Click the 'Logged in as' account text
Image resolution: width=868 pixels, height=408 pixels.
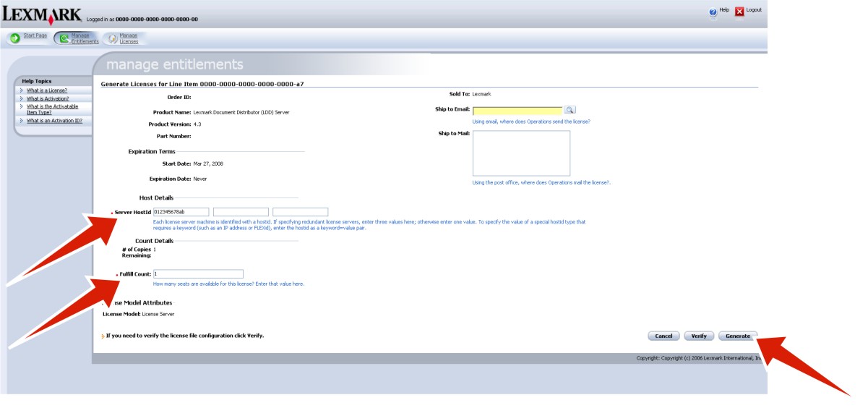click(x=142, y=20)
